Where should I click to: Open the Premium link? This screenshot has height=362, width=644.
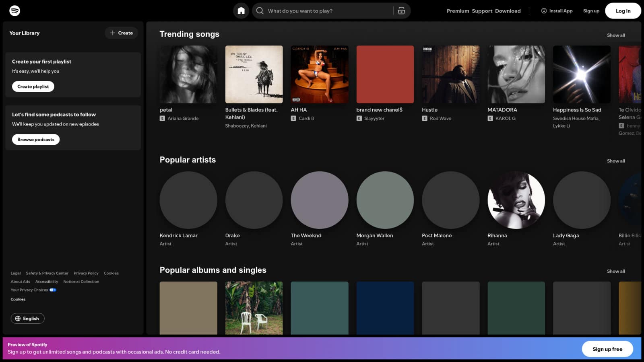[458, 11]
